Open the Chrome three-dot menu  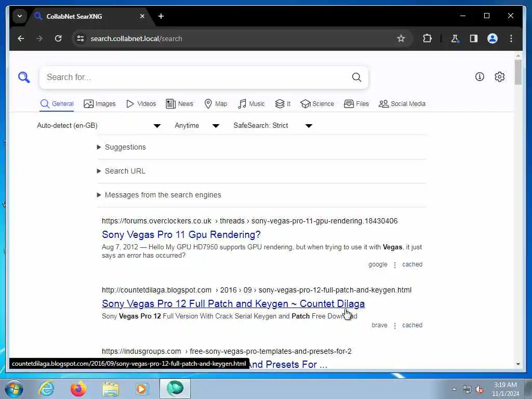(511, 38)
